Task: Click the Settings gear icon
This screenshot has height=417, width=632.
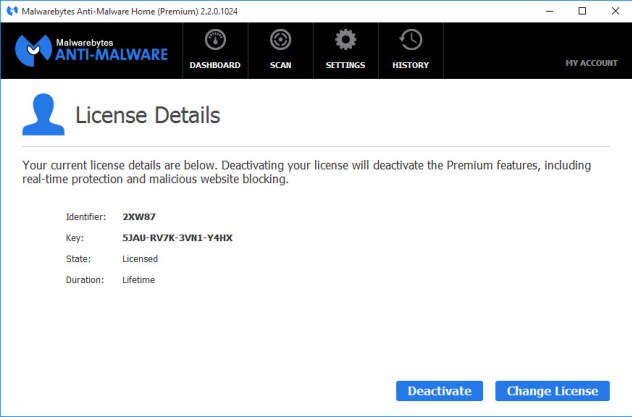Action: click(345, 41)
